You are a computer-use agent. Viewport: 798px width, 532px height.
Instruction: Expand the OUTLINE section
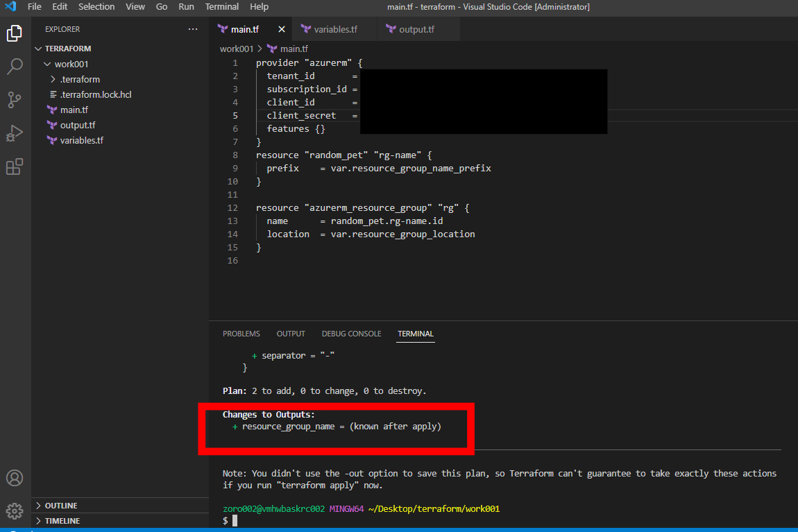38,506
